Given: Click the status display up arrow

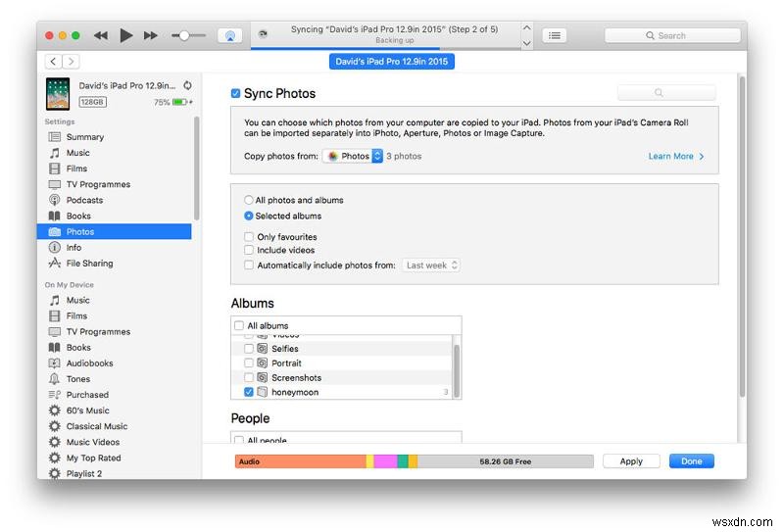Looking at the screenshot, I should [526, 28].
